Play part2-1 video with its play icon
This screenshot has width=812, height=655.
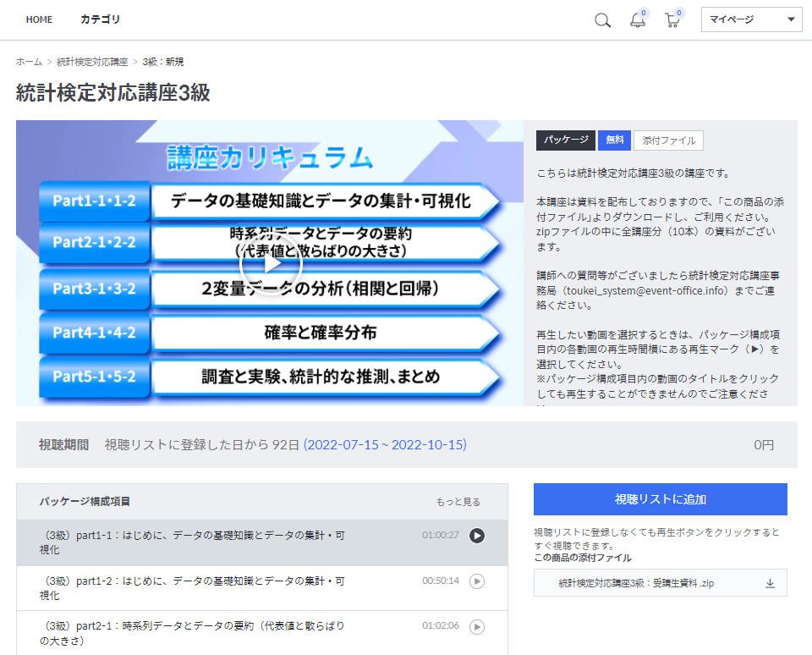[477, 627]
